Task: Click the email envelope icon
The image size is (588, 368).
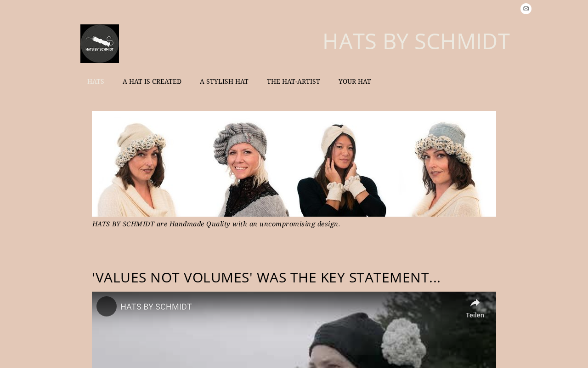Action: click(526, 9)
